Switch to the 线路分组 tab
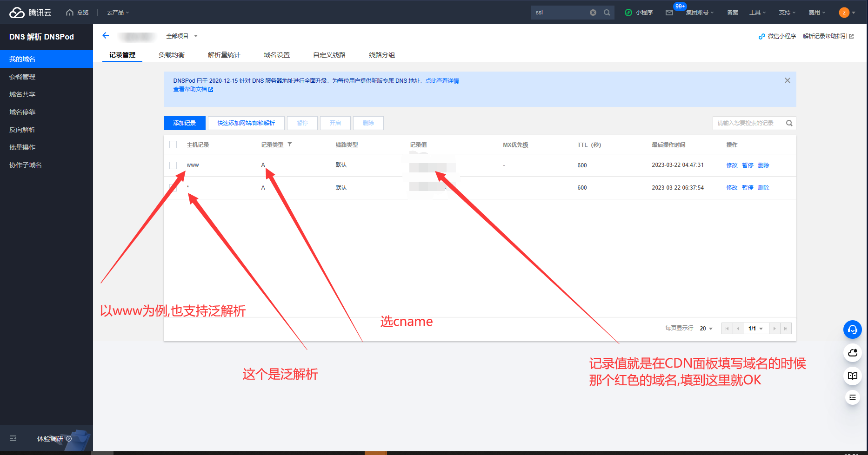868x455 pixels. 382,55
